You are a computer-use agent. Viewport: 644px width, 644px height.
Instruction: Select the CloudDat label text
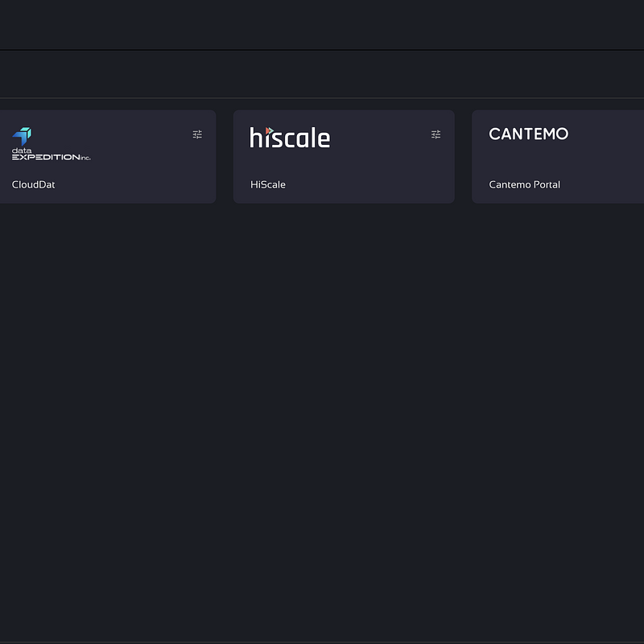coord(33,184)
